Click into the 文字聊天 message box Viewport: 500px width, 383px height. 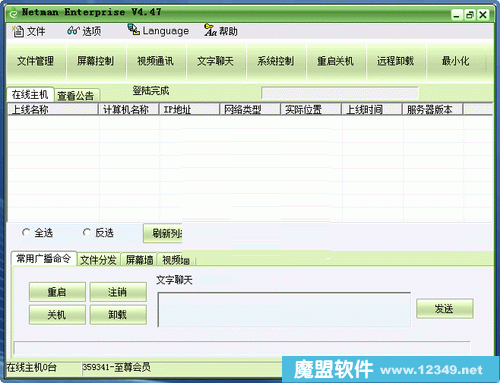(x=284, y=310)
